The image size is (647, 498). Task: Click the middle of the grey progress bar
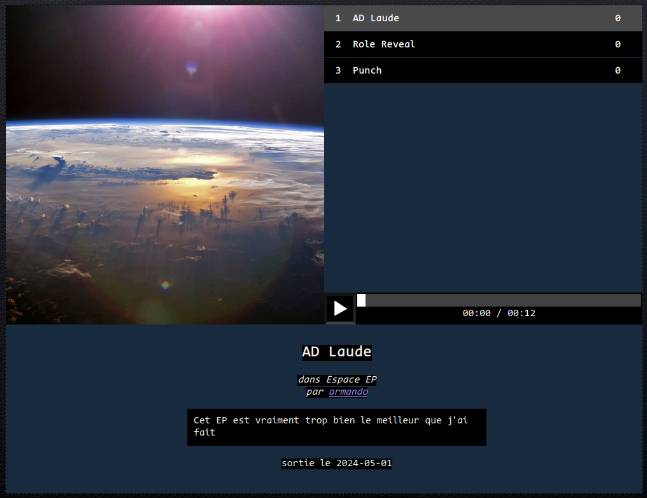click(x=499, y=300)
